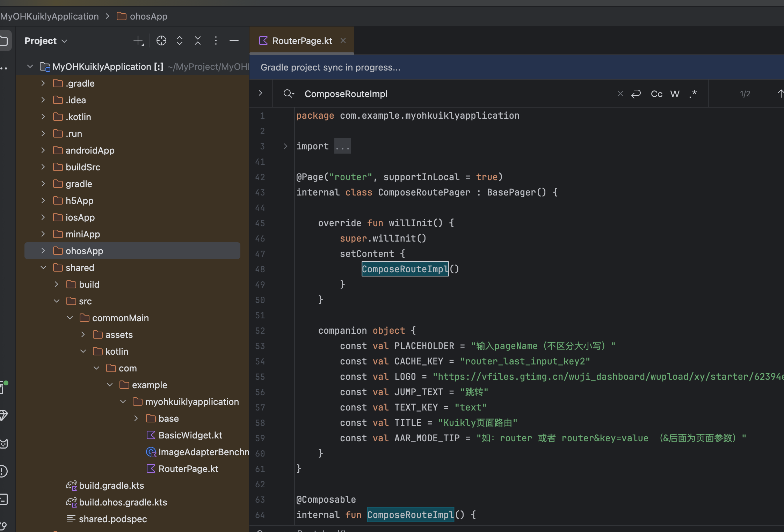Click the Select Opened File crosshair icon
Screen dimensions: 784x532
tap(161, 41)
